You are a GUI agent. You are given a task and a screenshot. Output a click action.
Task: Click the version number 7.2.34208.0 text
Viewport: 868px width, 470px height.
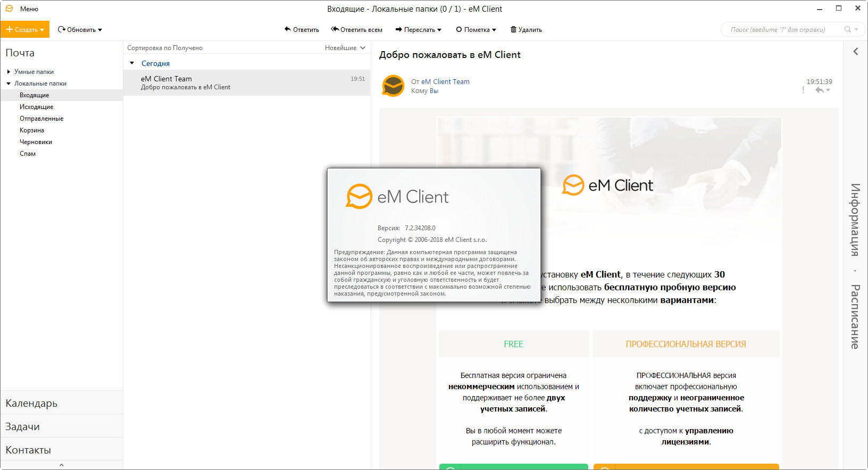pyautogui.click(x=420, y=228)
